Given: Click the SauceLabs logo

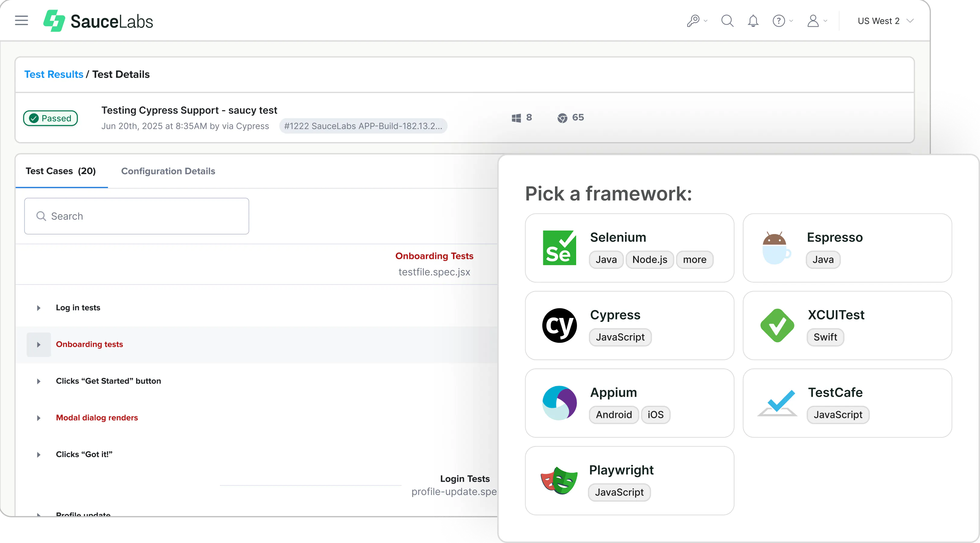Looking at the screenshot, I should 98,21.
